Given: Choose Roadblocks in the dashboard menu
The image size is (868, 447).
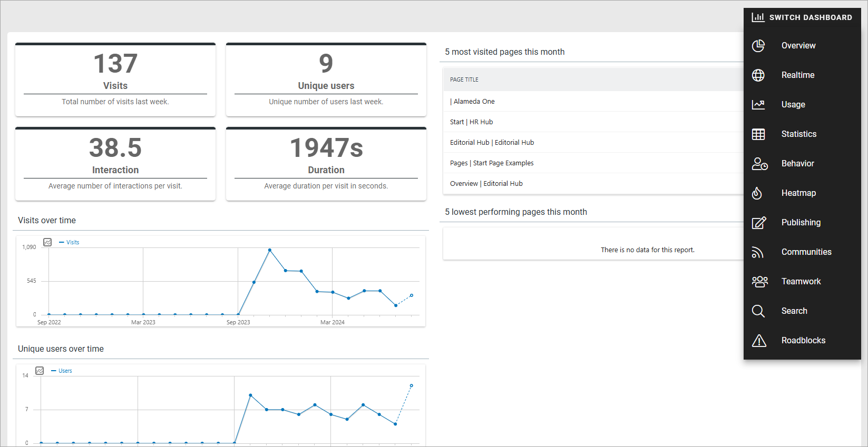Looking at the screenshot, I should click(802, 341).
